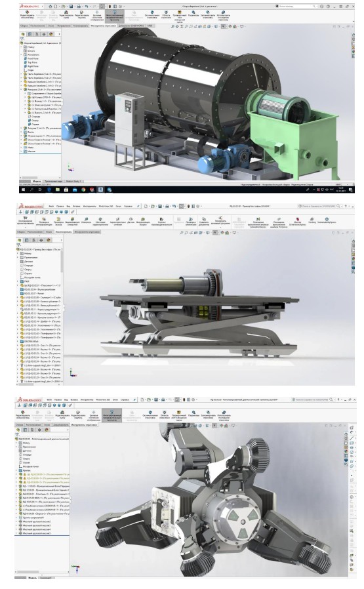
Task: Open the Costing tool in the middle ribbon
Action: pyautogui.click(x=312, y=220)
